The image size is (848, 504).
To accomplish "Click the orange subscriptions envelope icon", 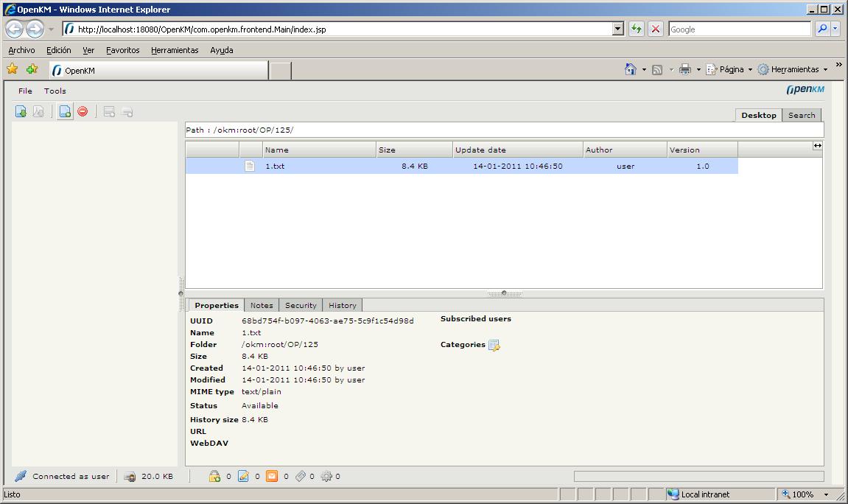I will point(272,476).
